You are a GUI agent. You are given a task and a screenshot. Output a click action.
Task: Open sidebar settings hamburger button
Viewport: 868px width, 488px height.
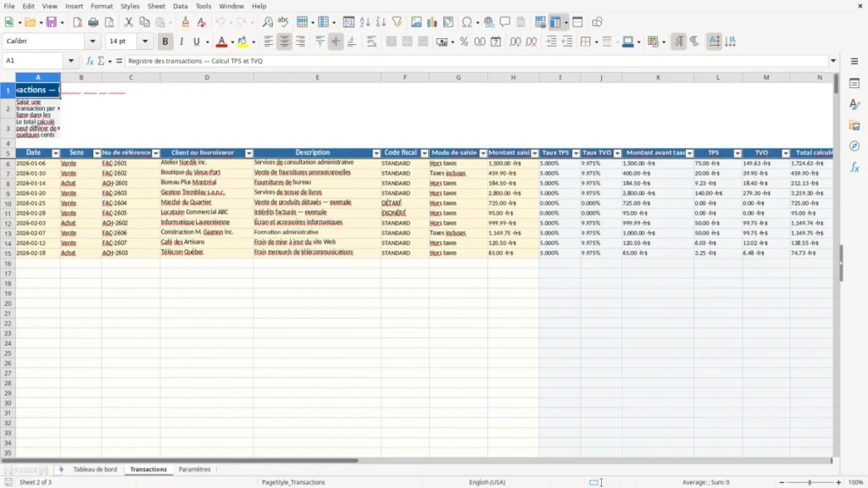[x=854, y=61]
